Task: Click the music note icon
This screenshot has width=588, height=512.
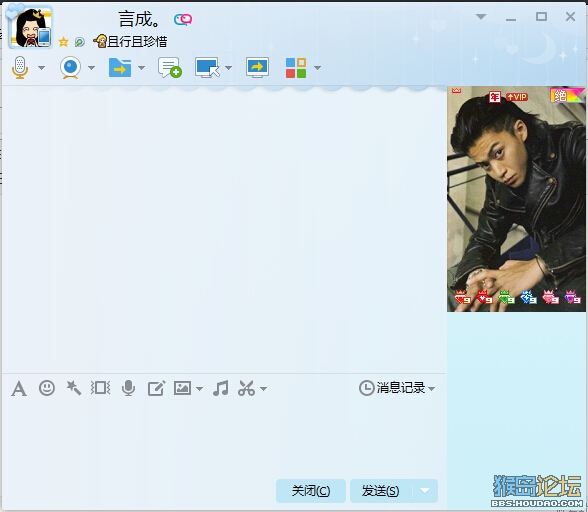Action: 220,388
